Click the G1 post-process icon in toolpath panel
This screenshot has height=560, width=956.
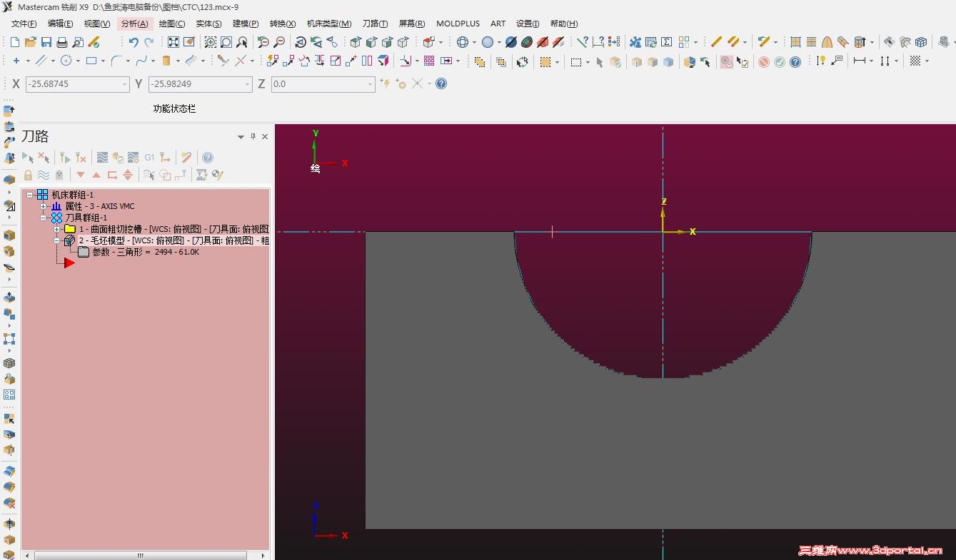tap(149, 158)
